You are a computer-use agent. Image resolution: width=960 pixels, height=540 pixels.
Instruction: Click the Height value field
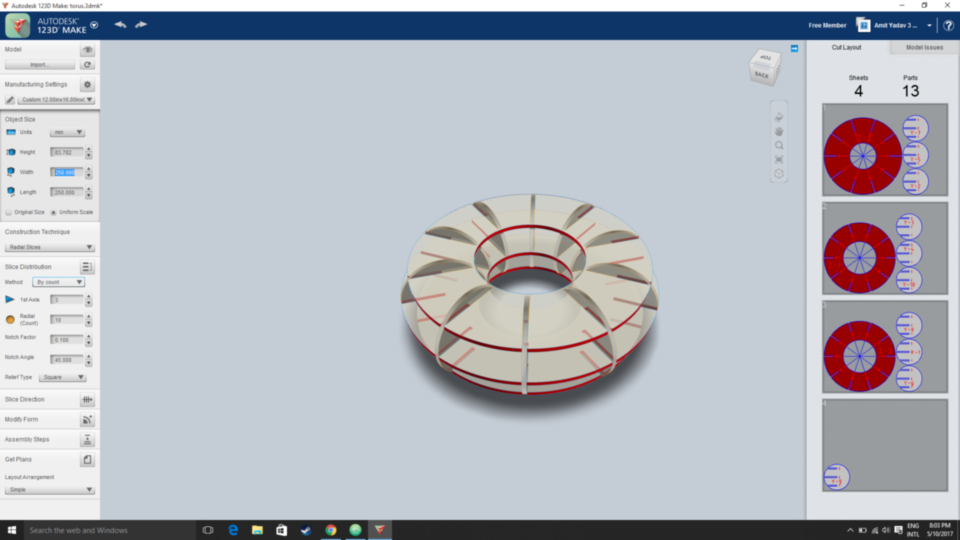[x=67, y=152]
